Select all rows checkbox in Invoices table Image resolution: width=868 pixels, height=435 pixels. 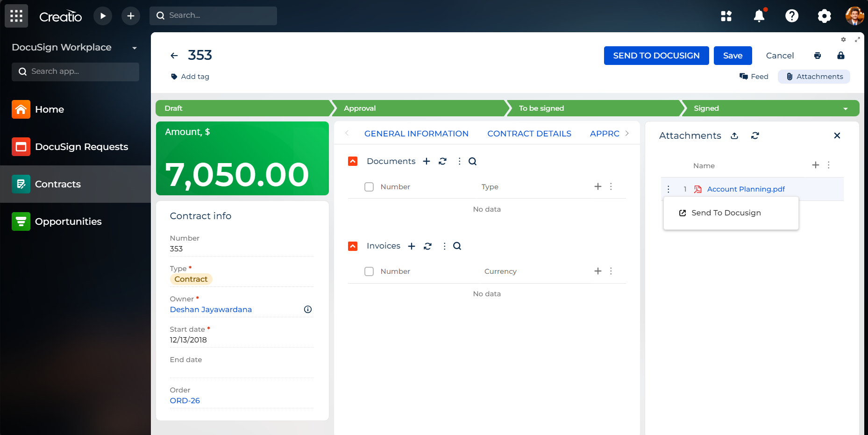[369, 271]
